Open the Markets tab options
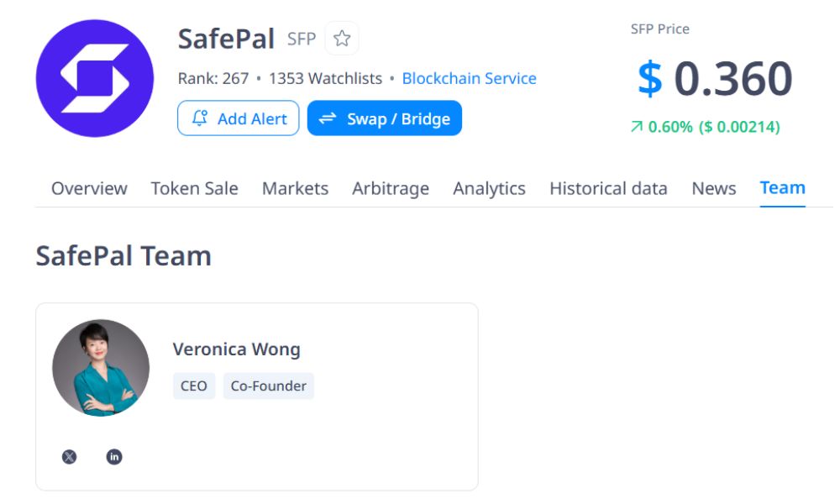This screenshot has height=504, width=840. (295, 188)
